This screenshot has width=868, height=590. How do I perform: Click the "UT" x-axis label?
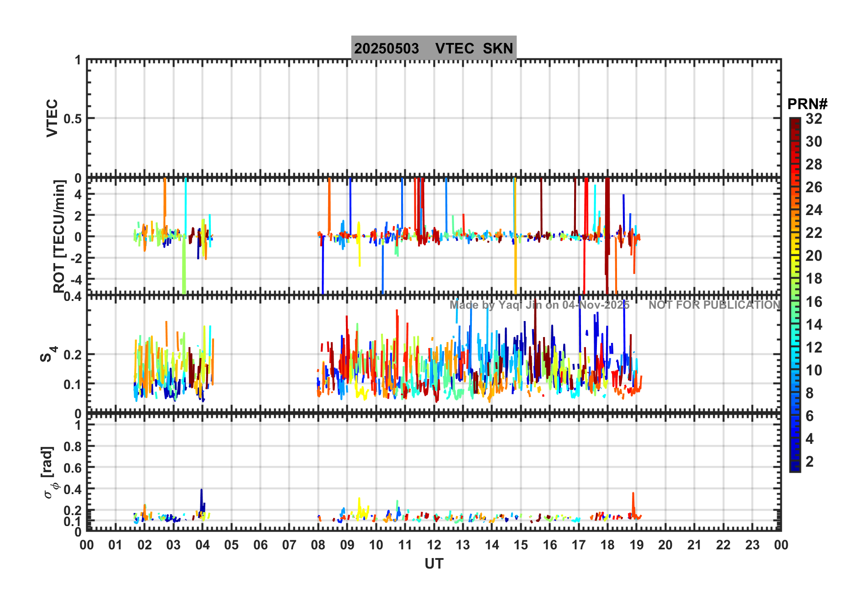(434, 564)
